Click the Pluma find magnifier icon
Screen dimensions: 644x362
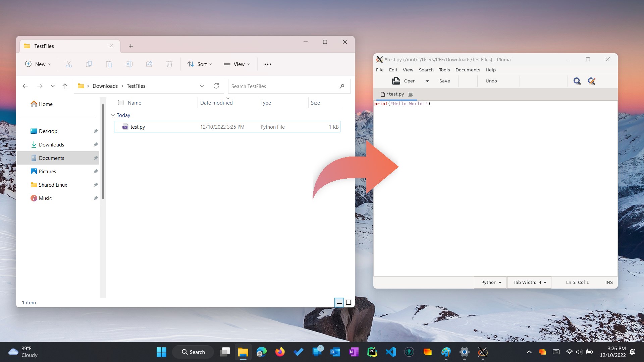[x=577, y=81]
